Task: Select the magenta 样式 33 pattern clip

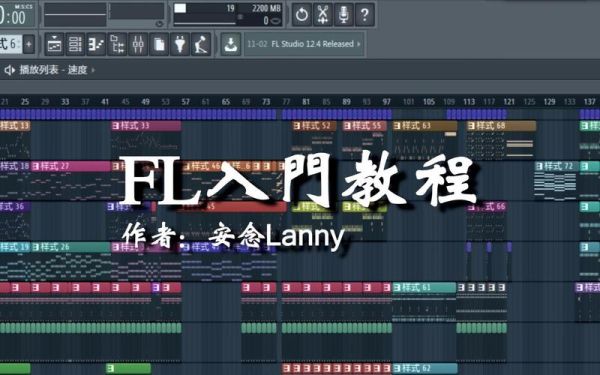Action: point(146,126)
